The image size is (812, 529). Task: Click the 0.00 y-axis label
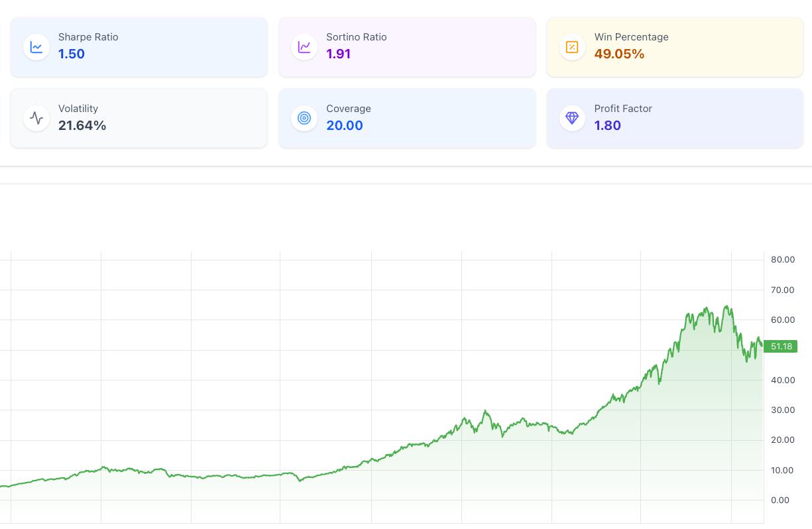point(780,500)
